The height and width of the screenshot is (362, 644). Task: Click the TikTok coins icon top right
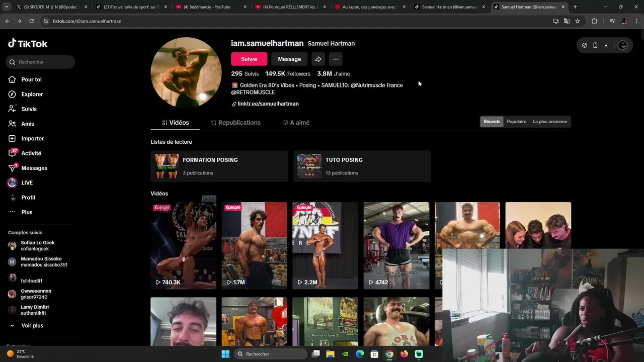tap(585, 45)
